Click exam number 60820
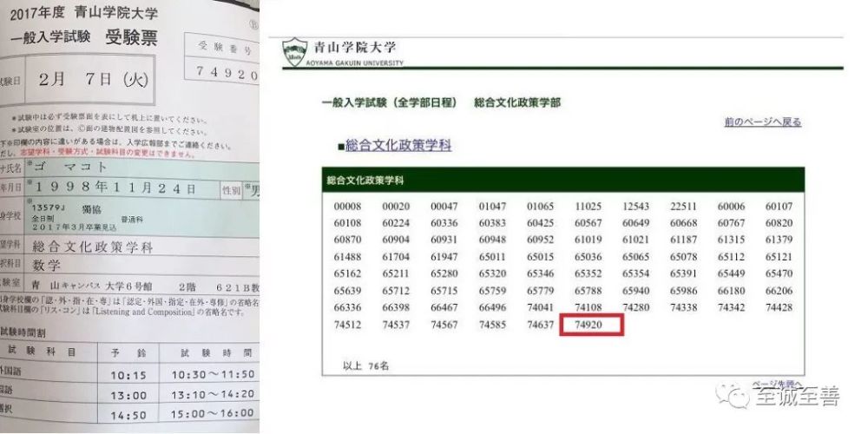 [779, 223]
